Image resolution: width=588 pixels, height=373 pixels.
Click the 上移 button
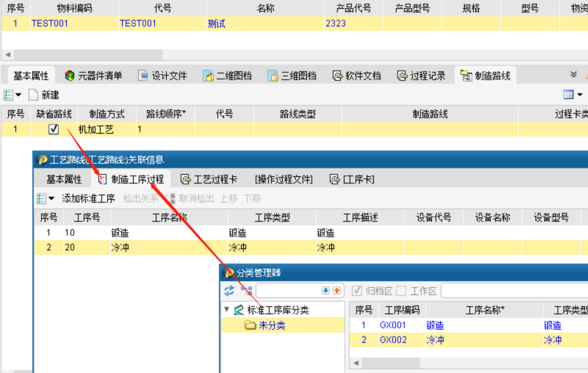[229, 198]
